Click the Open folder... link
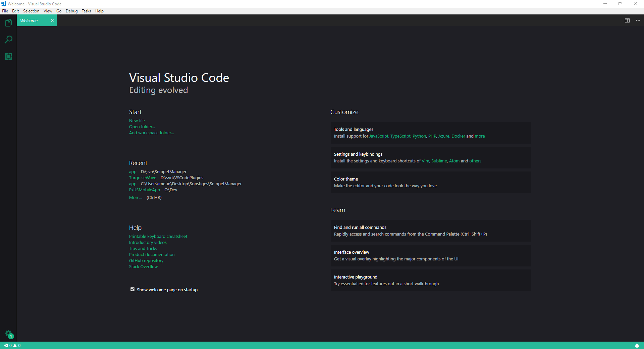644x349 pixels. point(142,127)
